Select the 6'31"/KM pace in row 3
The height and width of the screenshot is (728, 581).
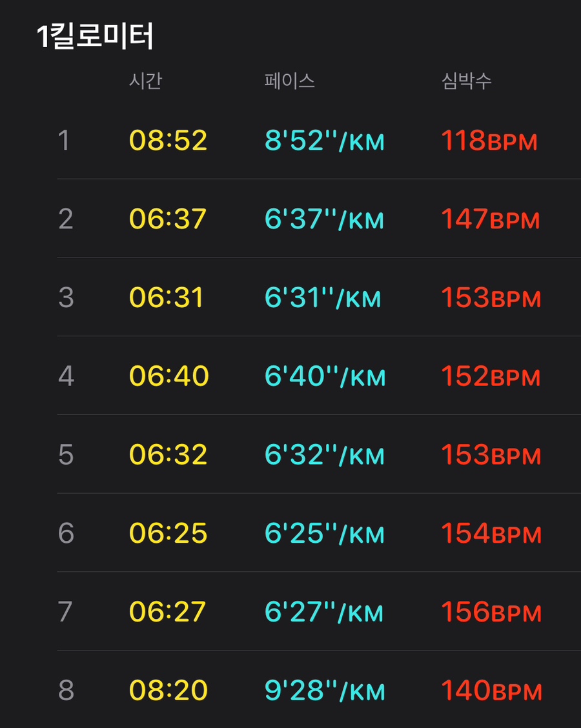323,297
